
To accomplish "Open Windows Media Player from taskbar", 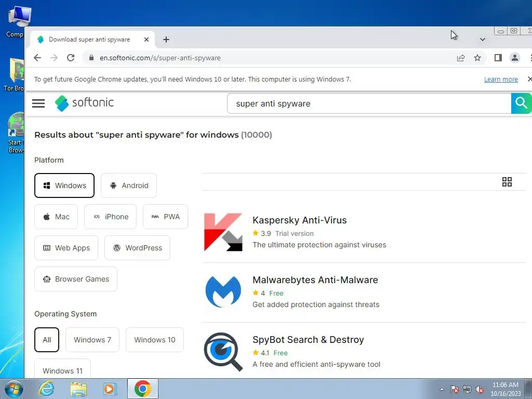I will pos(110,389).
